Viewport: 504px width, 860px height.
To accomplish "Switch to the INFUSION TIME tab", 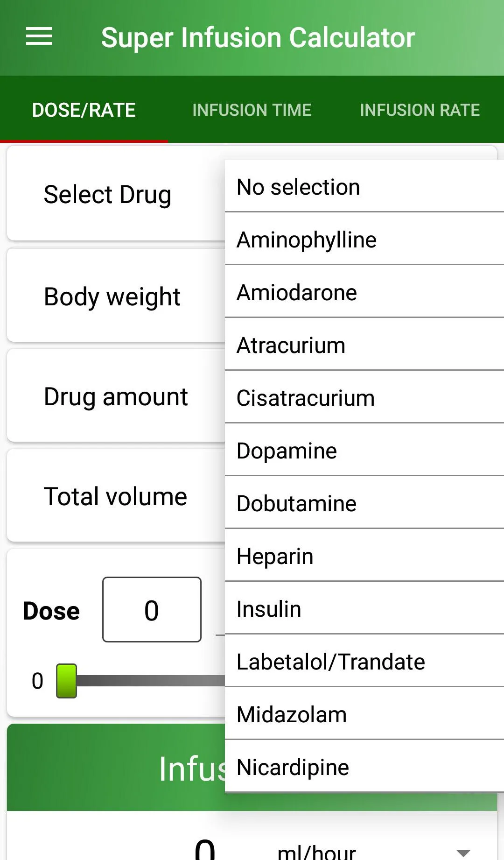I will tap(252, 110).
